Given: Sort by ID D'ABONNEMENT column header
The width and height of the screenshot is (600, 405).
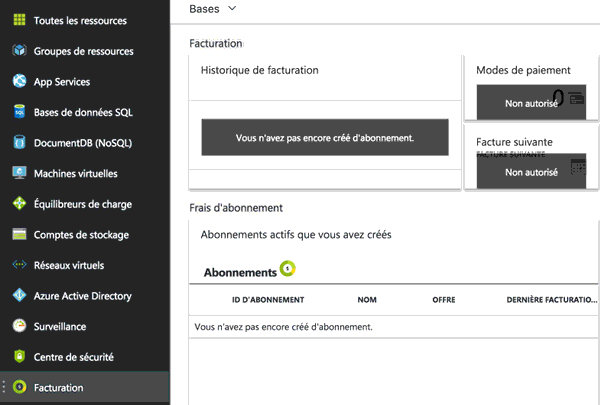Looking at the screenshot, I should coord(268,300).
